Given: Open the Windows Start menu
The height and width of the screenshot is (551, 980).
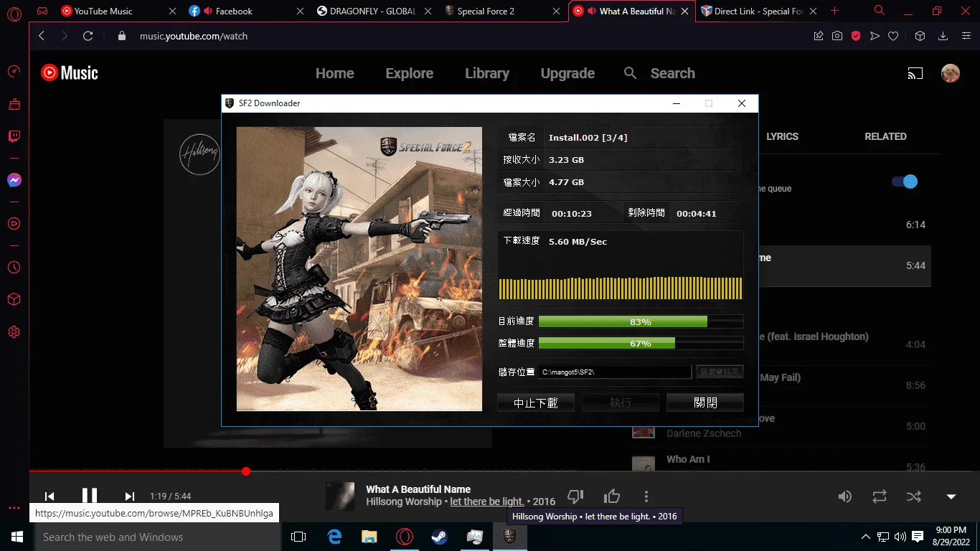Looking at the screenshot, I should pos(17,537).
